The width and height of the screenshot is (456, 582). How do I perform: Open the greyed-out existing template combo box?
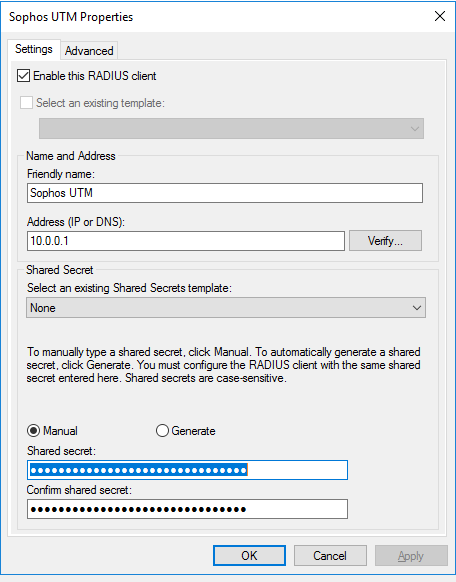pos(231,128)
